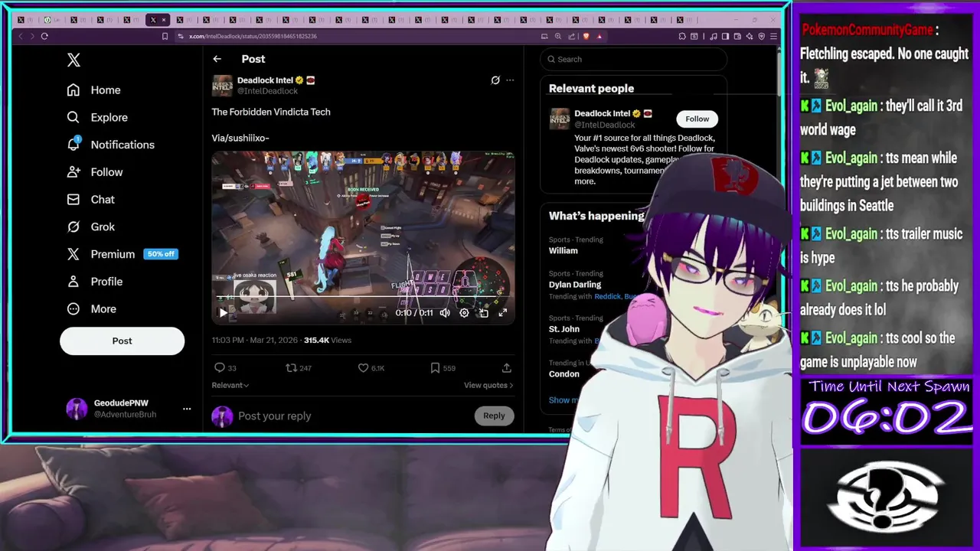
Task: Go back with the Post arrow
Action: (217, 59)
